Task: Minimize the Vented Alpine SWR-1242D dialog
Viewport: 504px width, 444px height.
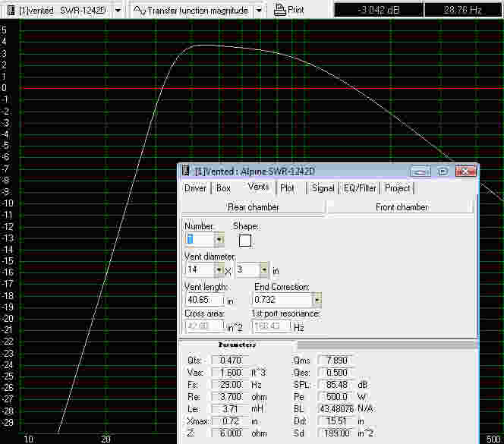Action: (x=422, y=171)
